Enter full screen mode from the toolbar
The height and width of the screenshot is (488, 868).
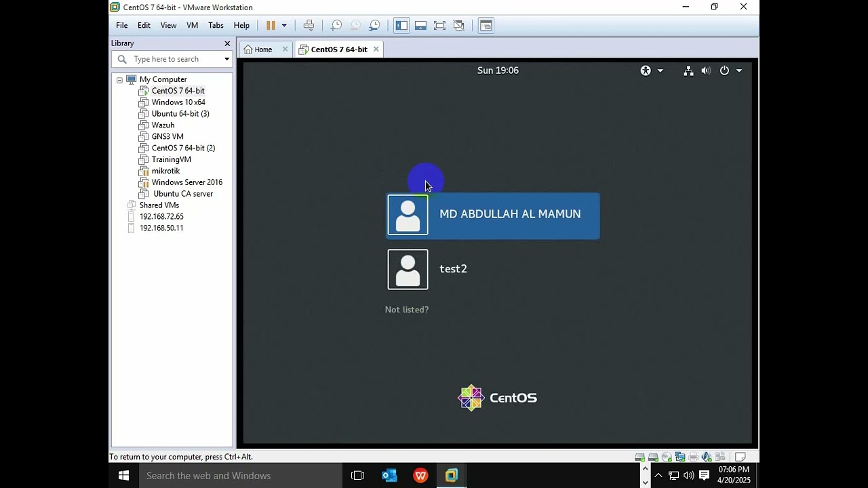click(439, 25)
